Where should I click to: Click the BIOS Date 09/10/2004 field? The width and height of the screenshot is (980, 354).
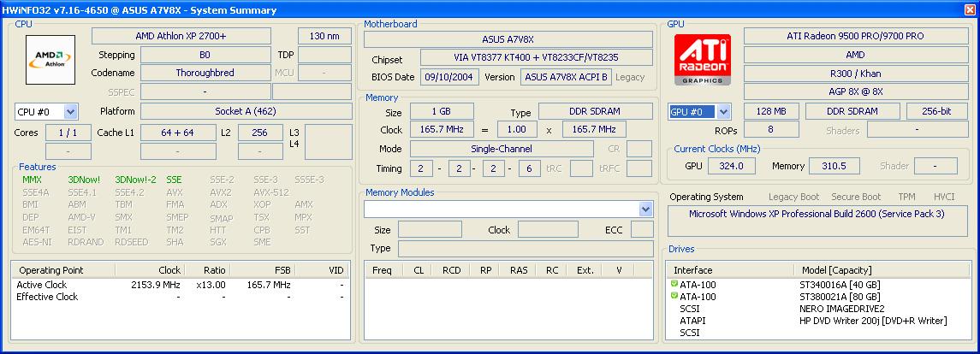[450, 77]
